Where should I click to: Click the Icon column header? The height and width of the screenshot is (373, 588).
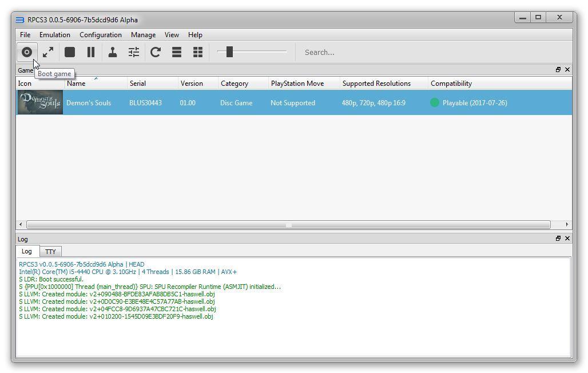coord(40,84)
